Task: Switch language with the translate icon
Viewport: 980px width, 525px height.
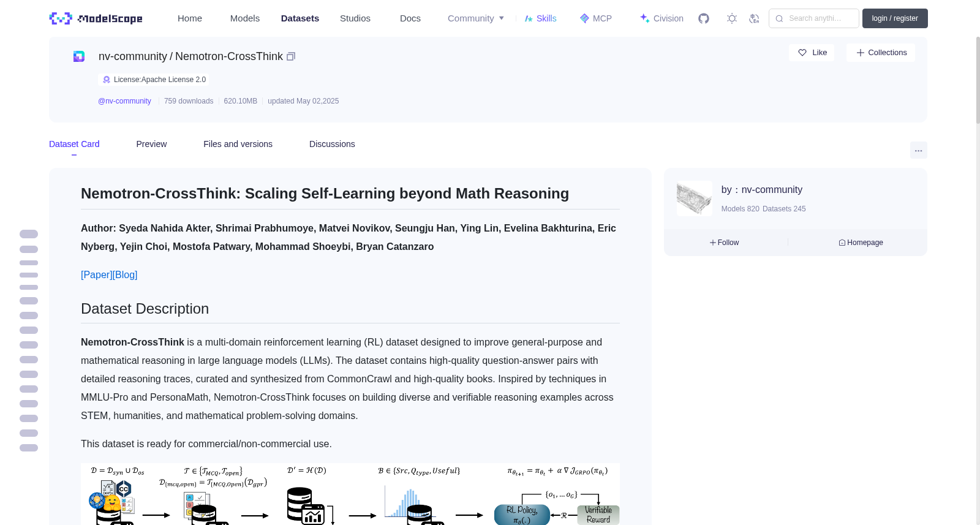Action: tap(754, 18)
